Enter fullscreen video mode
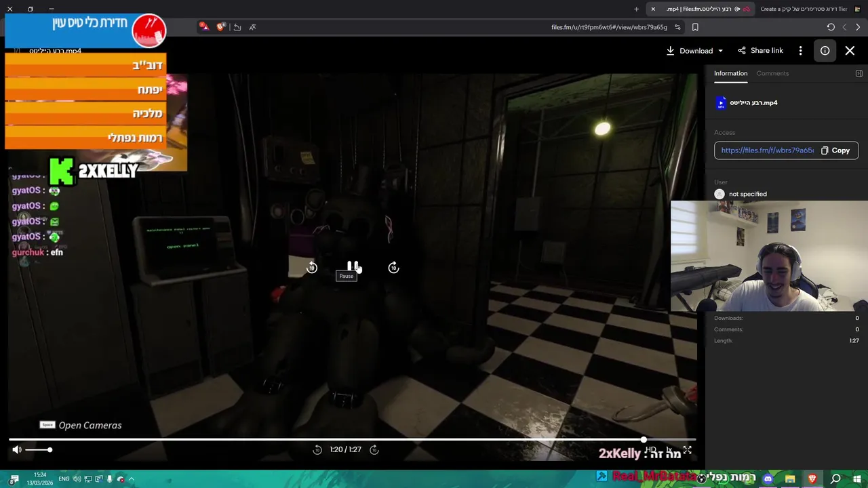 687,449
